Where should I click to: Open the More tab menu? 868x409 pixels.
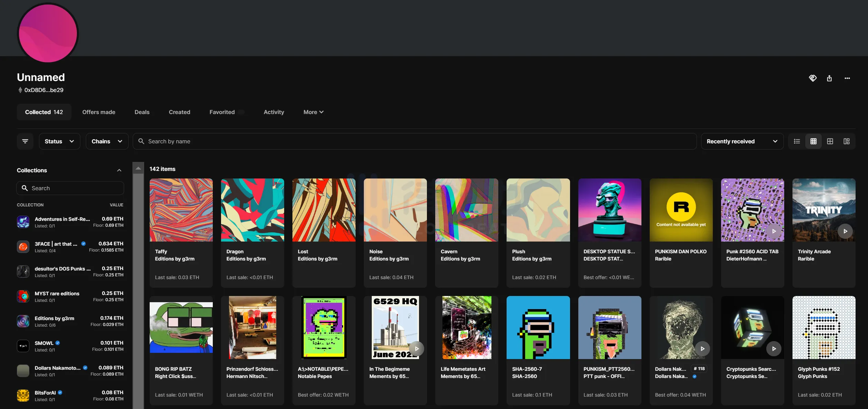[x=313, y=112]
